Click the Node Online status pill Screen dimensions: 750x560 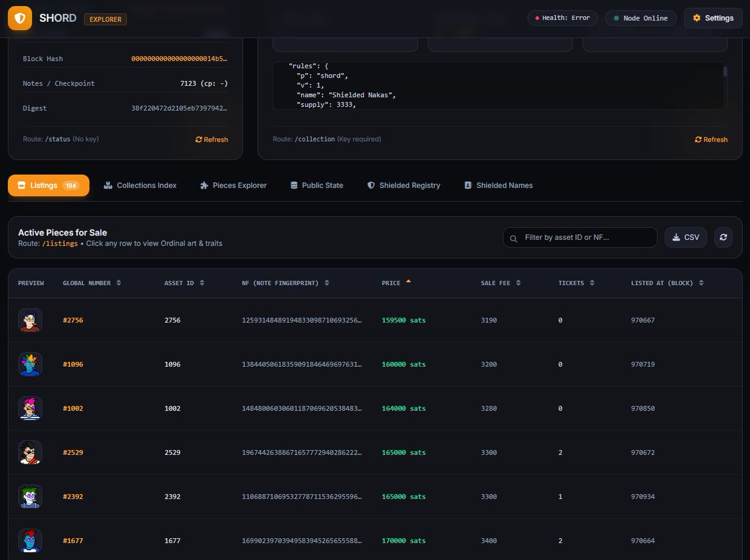point(641,18)
